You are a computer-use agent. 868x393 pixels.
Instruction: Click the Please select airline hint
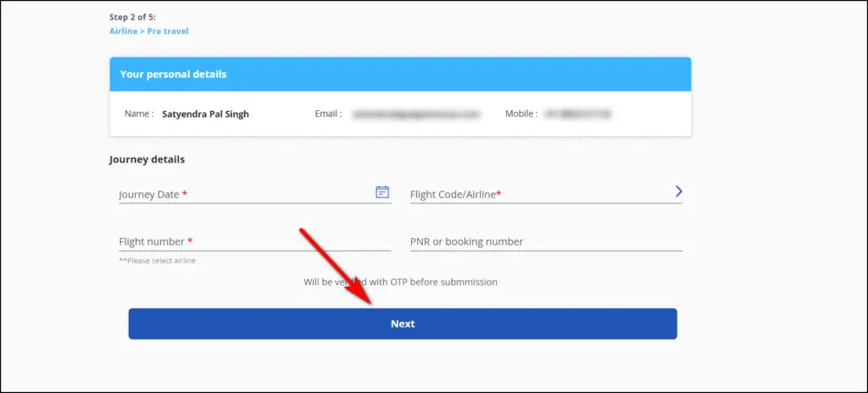(x=157, y=260)
